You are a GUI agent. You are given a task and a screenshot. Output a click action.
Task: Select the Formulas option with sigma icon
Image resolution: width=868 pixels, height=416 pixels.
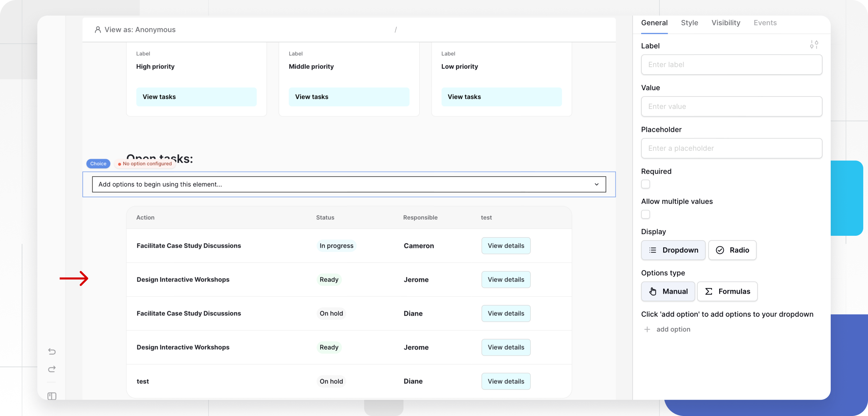[728, 291]
